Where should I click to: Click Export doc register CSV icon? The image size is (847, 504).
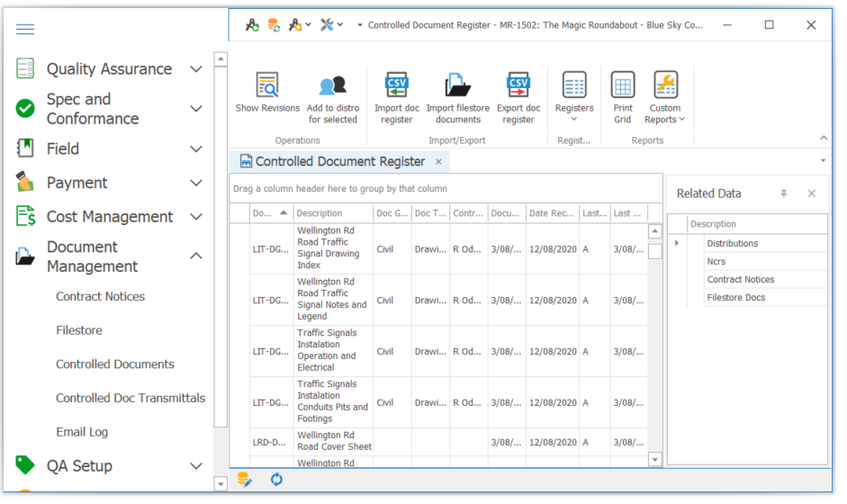point(518,85)
